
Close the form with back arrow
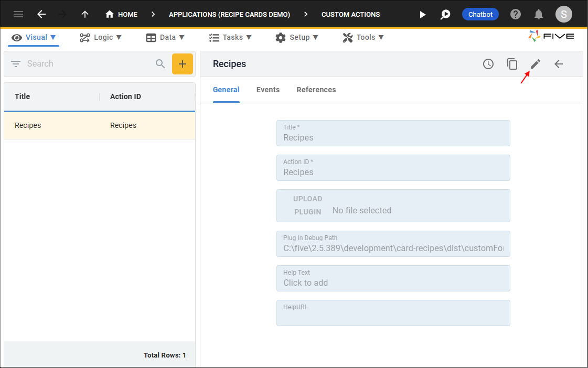click(x=559, y=64)
